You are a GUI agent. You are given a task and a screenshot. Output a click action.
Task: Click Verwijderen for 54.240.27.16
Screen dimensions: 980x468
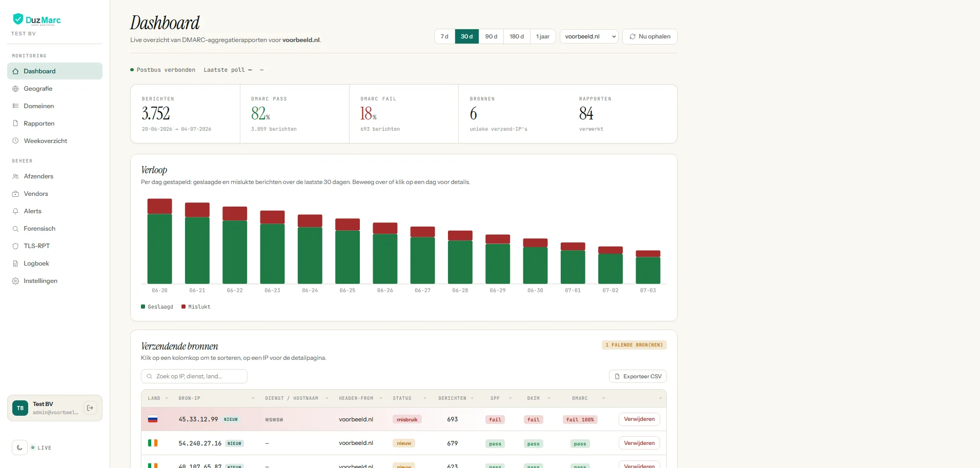click(x=639, y=443)
